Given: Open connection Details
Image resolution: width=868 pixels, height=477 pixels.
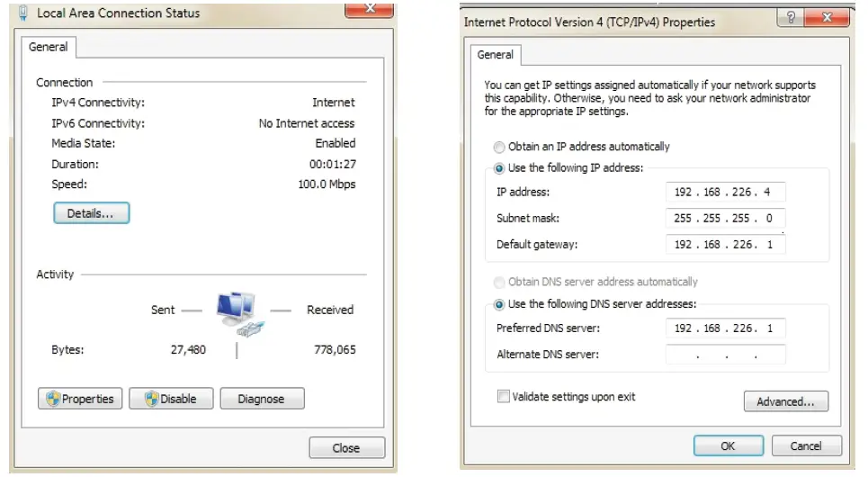Looking at the screenshot, I should (91, 213).
